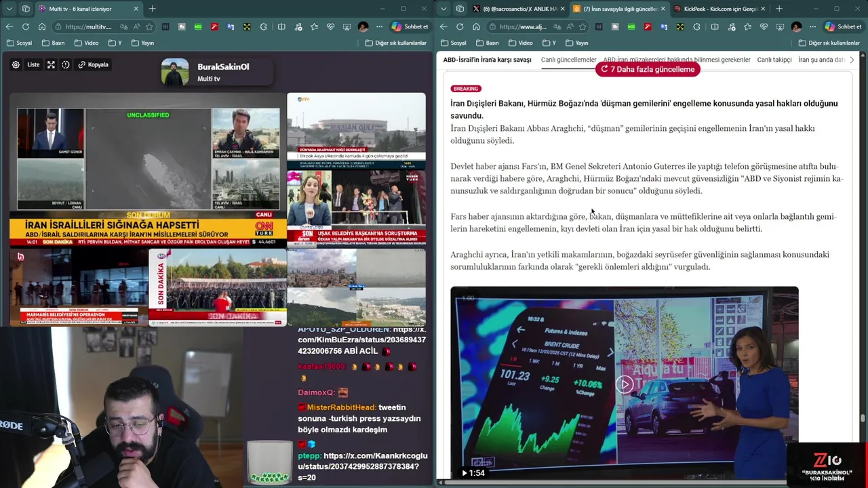Open new tab in left browser window
This screenshot has height=488, width=868.
(152, 9)
